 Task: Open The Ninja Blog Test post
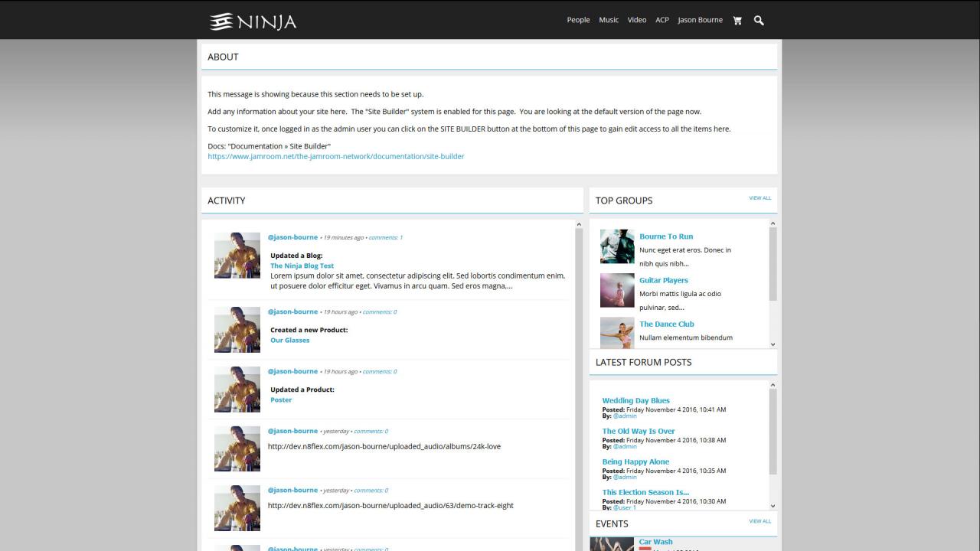302,266
